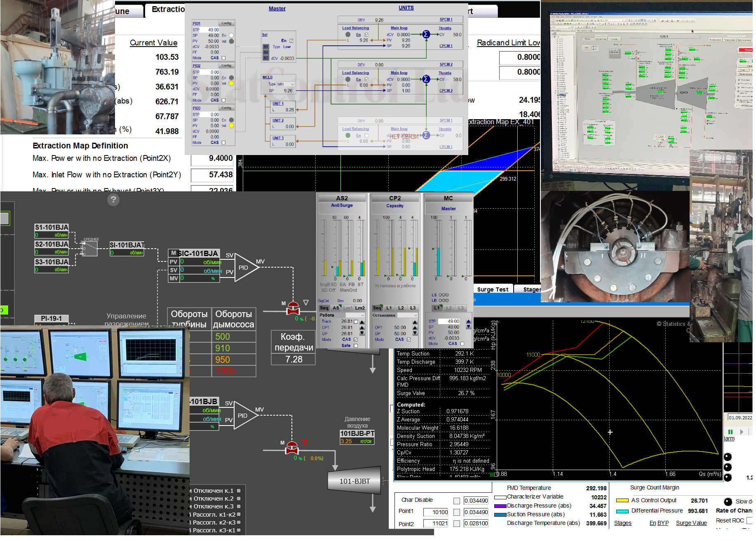
Task: Click the PID3 Config button
Action: point(226,108)
